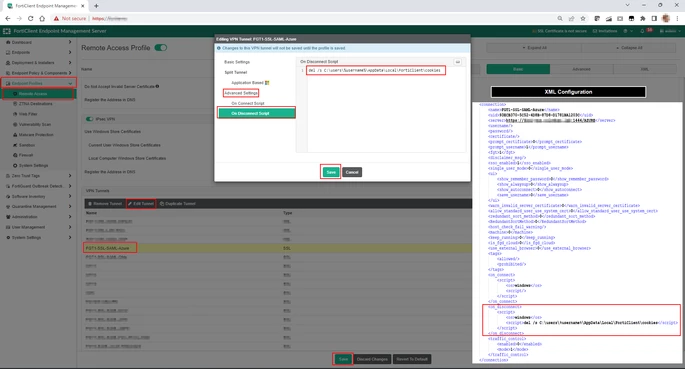Expand the Zero Trust Tags chevron
The image size is (685, 369).
(x=70, y=176)
